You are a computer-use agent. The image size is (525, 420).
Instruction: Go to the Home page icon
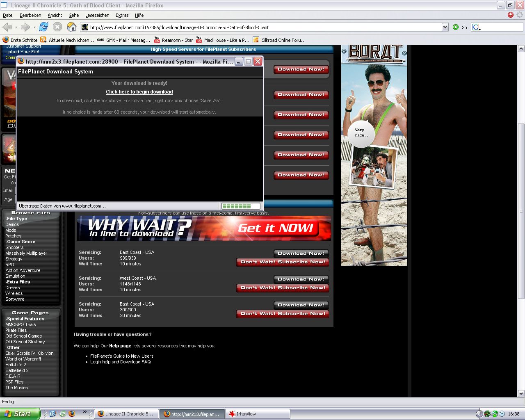click(71, 27)
